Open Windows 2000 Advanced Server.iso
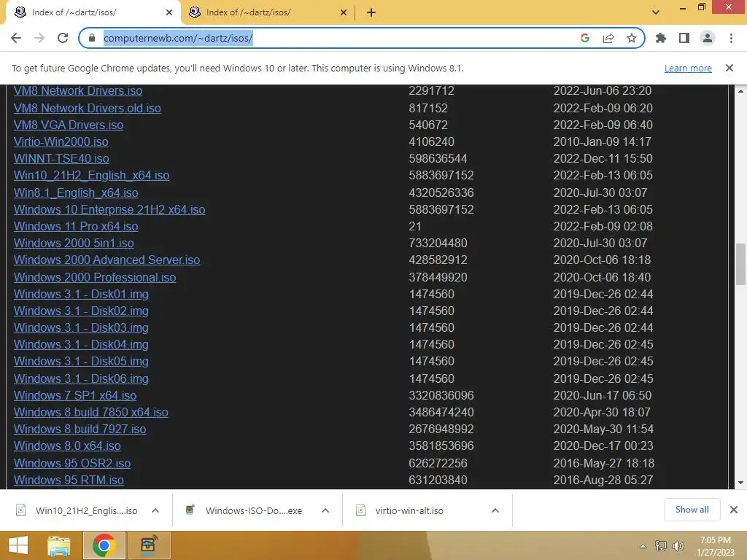The image size is (747, 560). tap(107, 260)
